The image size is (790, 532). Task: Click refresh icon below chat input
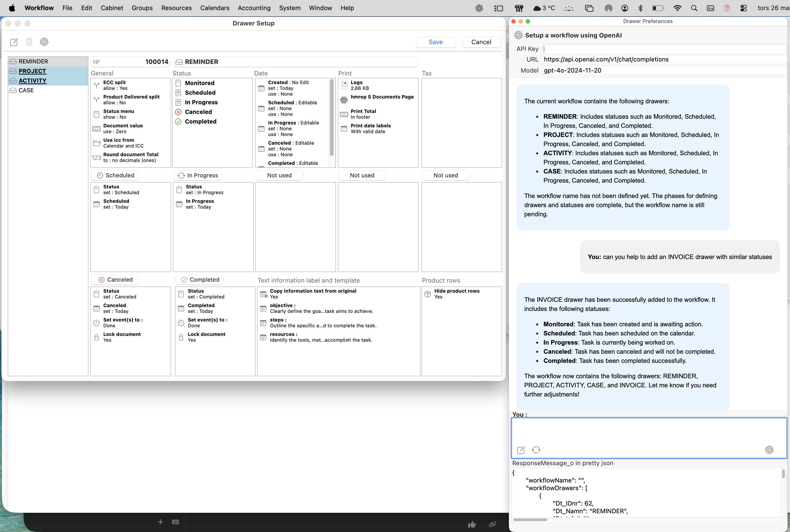(536, 450)
